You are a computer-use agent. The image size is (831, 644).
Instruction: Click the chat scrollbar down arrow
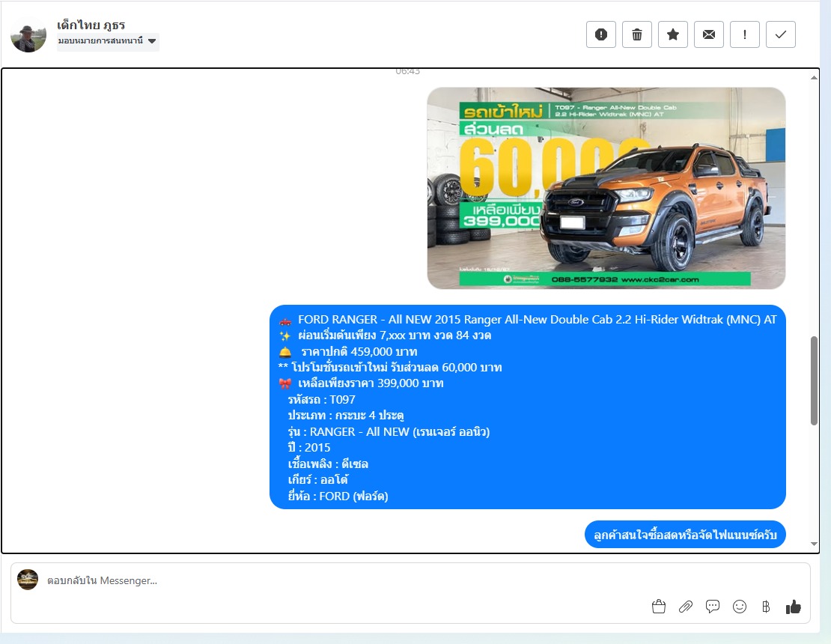[814, 544]
